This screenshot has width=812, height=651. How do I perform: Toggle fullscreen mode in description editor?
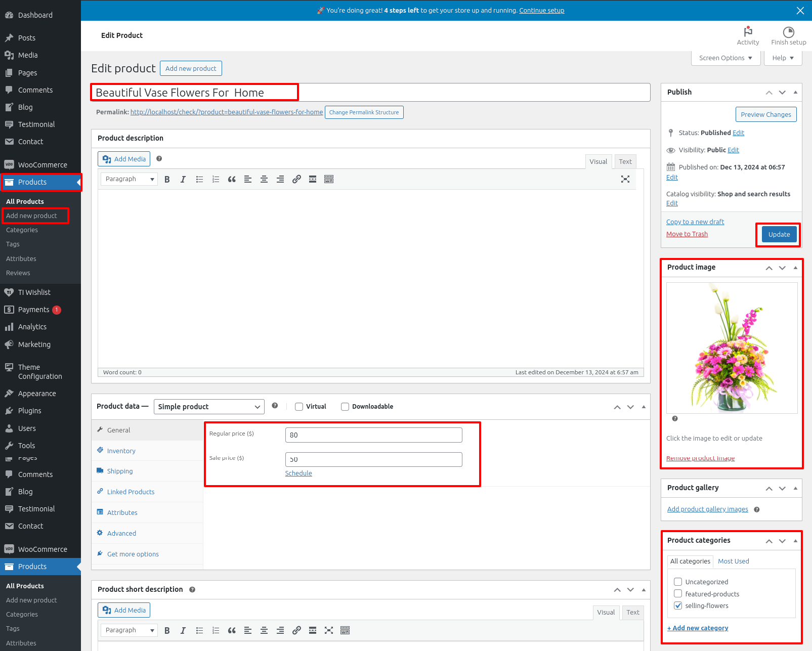click(x=625, y=179)
